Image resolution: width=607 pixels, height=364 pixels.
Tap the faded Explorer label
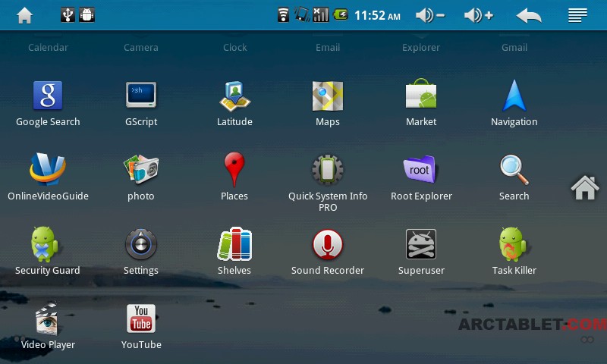tap(421, 48)
